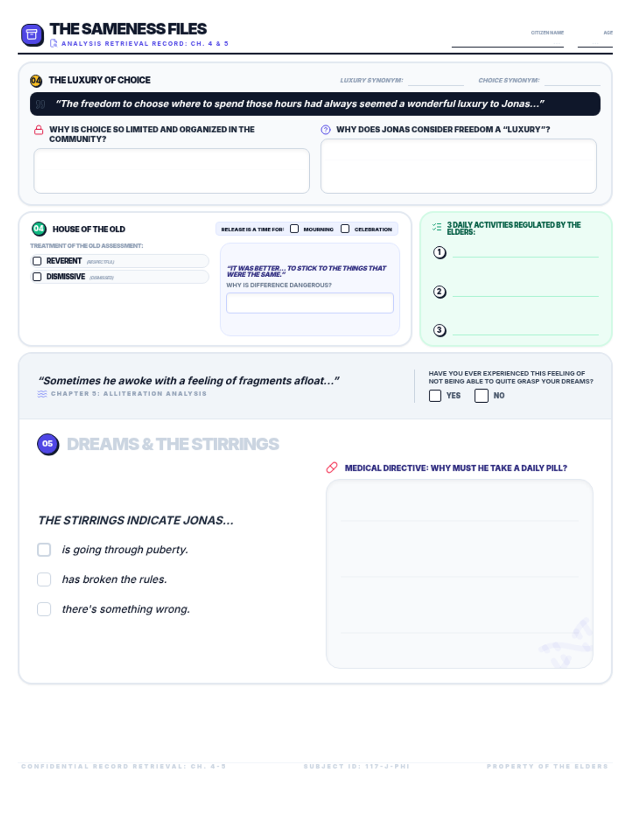Click the quotation mark icon in dark banner
This screenshot has width=630, height=840.
click(x=41, y=104)
